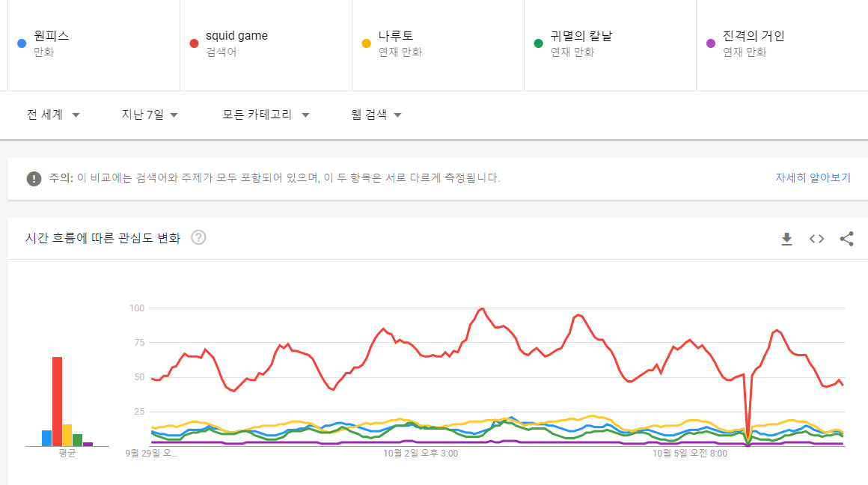This screenshot has width=868, height=485.
Task: Click the red average bar for squid game
Action: coord(57,401)
